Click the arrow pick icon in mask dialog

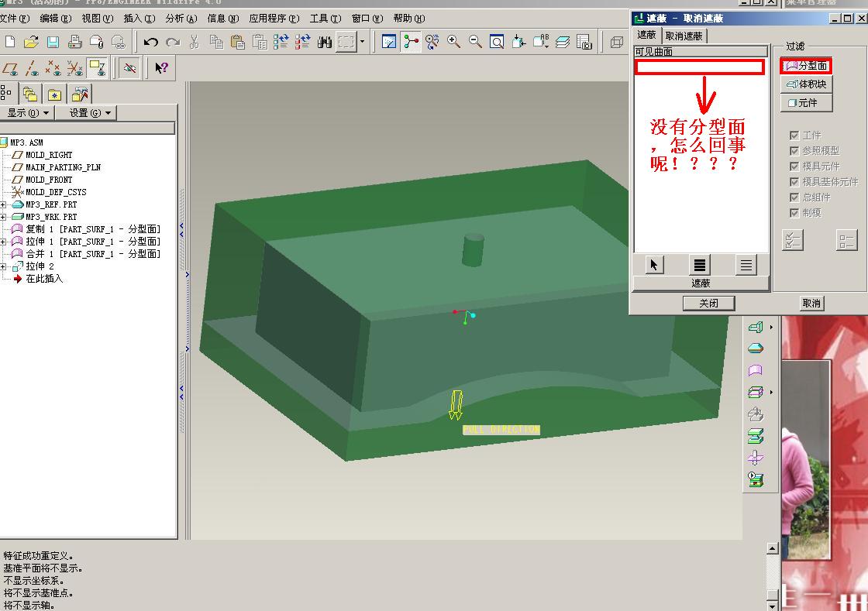[x=654, y=266]
